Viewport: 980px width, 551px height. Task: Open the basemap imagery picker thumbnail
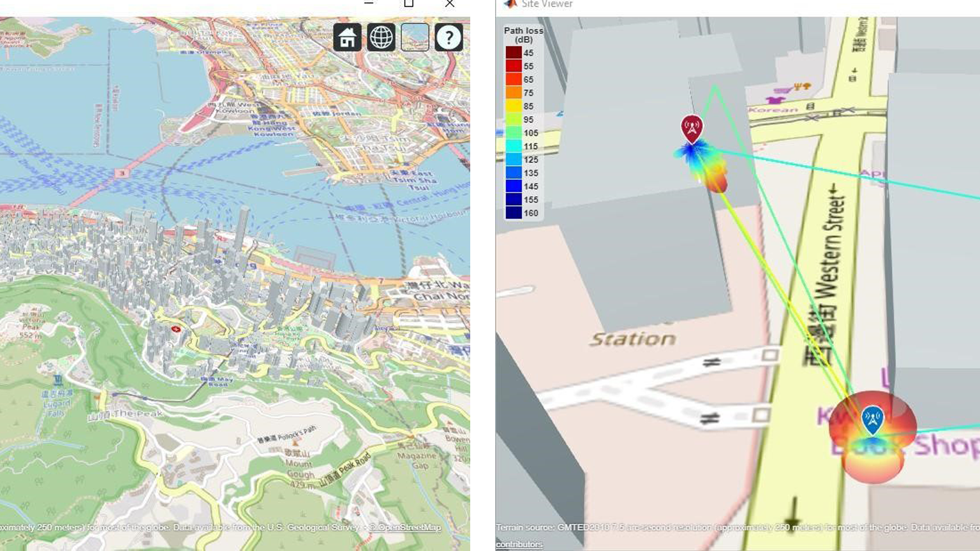(x=415, y=38)
